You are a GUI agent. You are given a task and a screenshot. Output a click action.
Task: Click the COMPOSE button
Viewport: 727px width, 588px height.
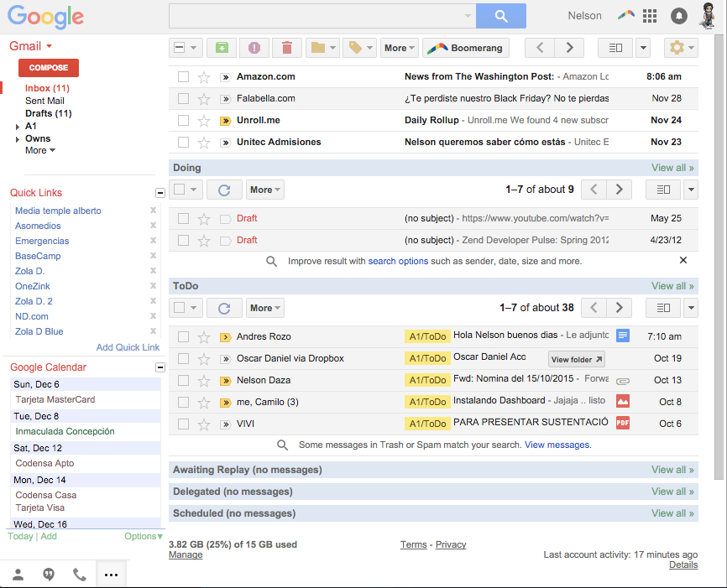[x=48, y=67]
